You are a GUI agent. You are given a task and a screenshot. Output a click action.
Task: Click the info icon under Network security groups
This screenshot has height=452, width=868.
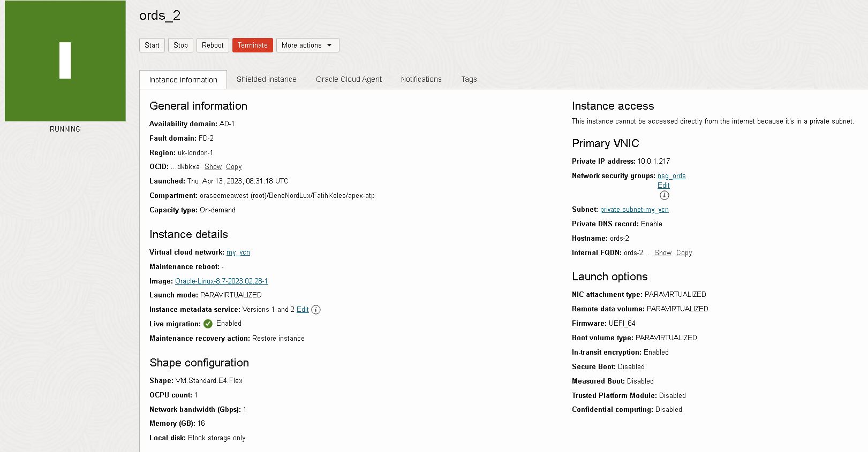[x=664, y=195]
